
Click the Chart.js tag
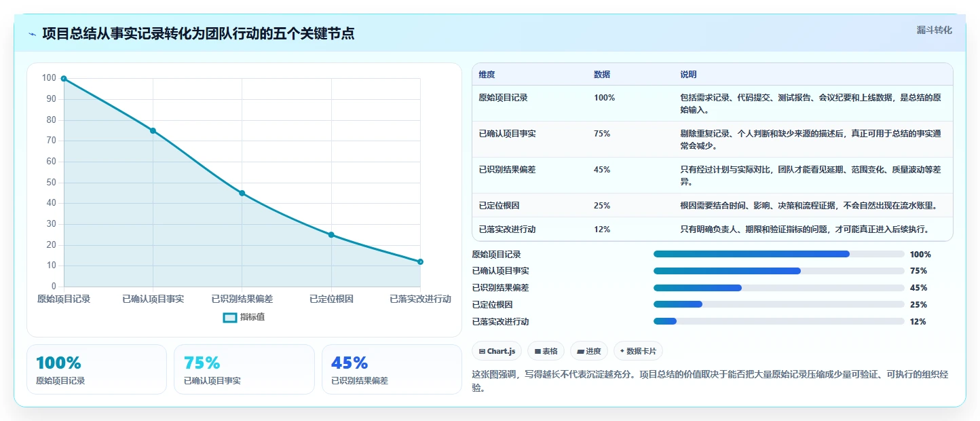[497, 351]
